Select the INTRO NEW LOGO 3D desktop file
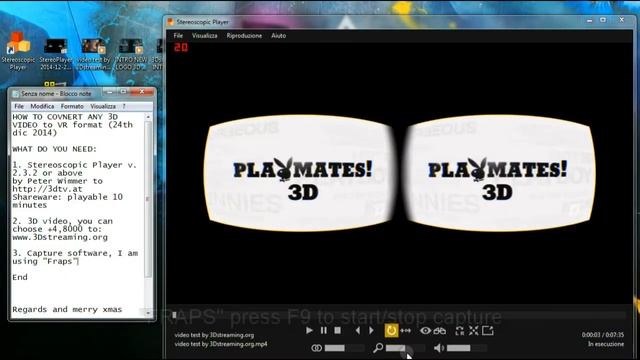The image size is (640, 360). pyautogui.click(x=131, y=54)
